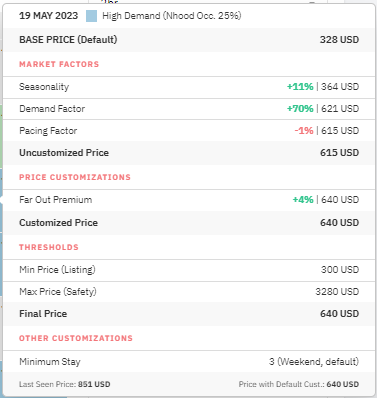
Task: Click the +11% seasonality percentage
Action: 300,87
